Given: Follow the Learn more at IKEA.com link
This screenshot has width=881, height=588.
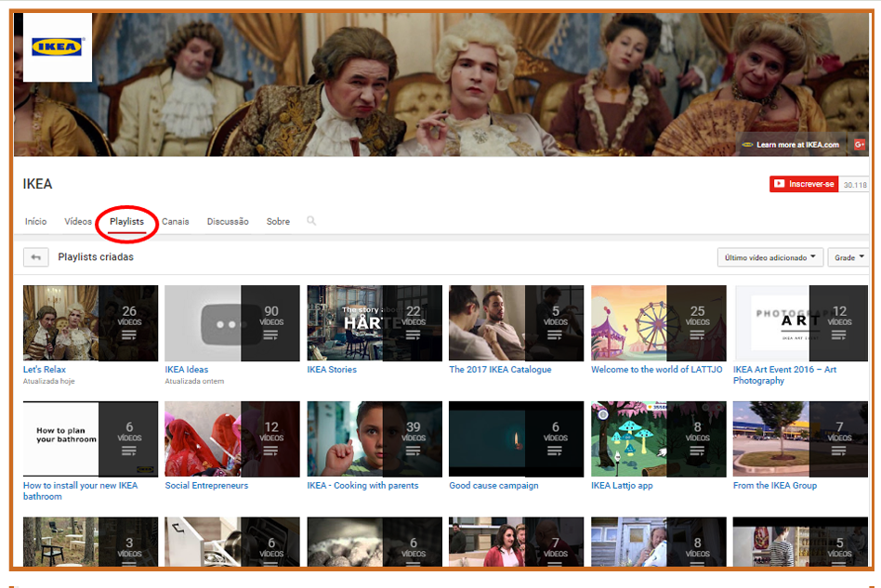Looking at the screenshot, I should (x=796, y=145).
